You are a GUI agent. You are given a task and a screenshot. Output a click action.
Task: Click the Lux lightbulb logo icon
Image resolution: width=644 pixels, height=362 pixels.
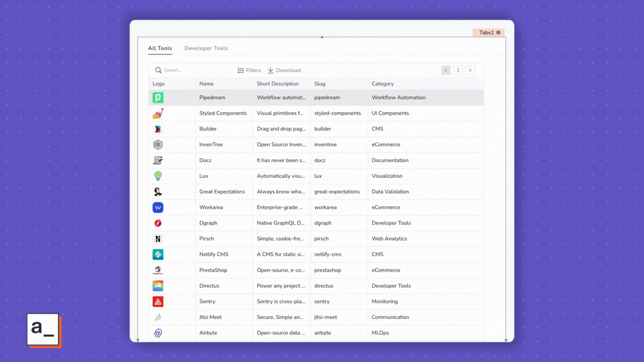(x=158, y=176)
